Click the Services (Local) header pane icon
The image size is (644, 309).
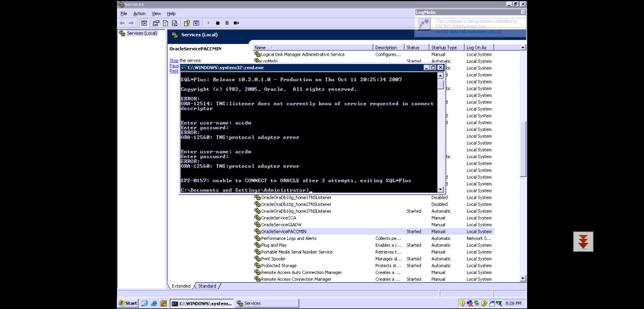pos(175,35)
